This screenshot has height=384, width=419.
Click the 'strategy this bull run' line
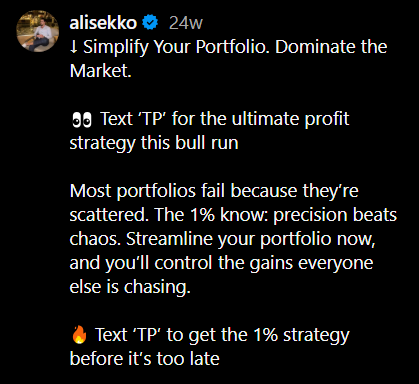coord(154,143)
